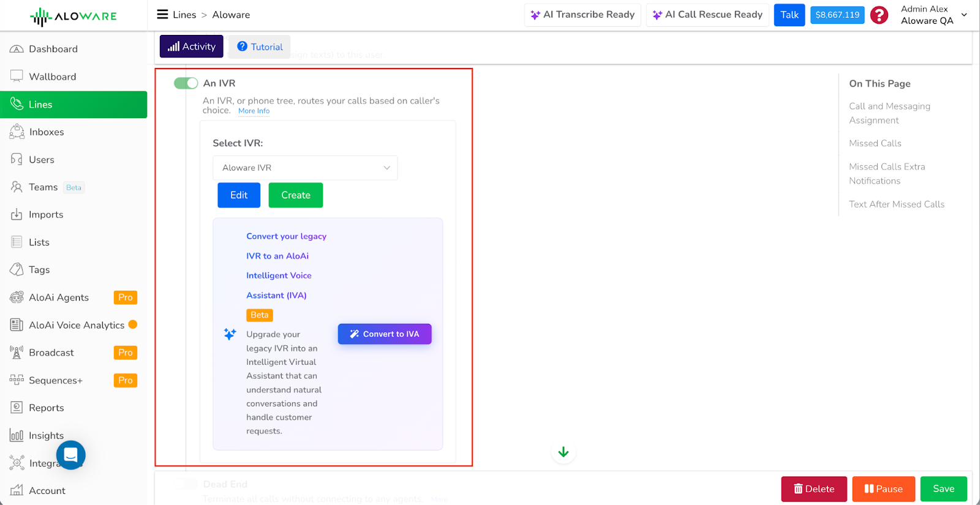Navigate to Dashboard in sidebar
The height and width of the screenshot is (505, 980).
click(73, 49)
